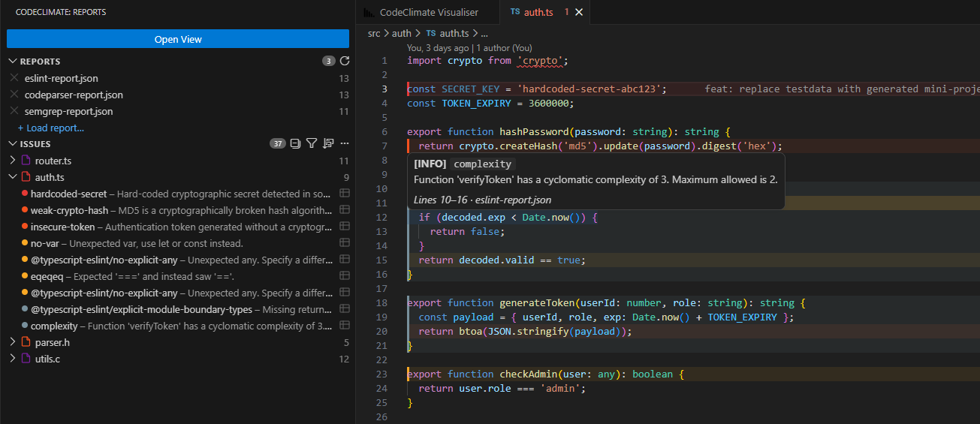Select the complexity issue row
The image size is (980, 424).
coord(178,326)
